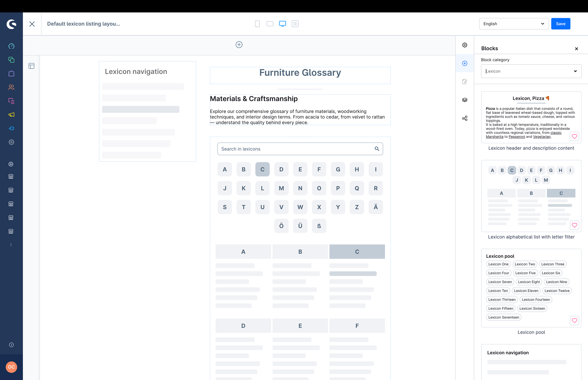Click the three-dots more menu in the sidebar
The image size is (588, 380).
[11, 245]
